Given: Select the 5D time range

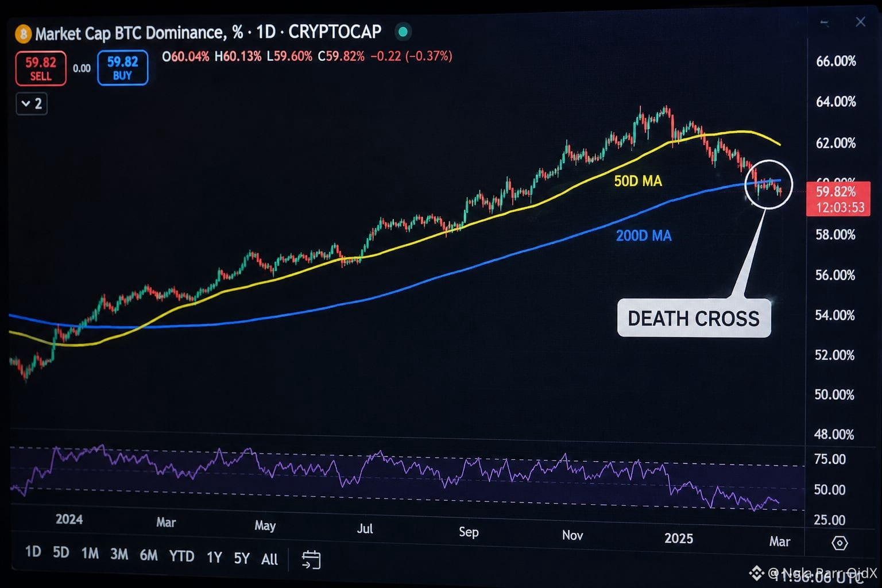Looking at the screenshot, I should (x=61, y=552).
